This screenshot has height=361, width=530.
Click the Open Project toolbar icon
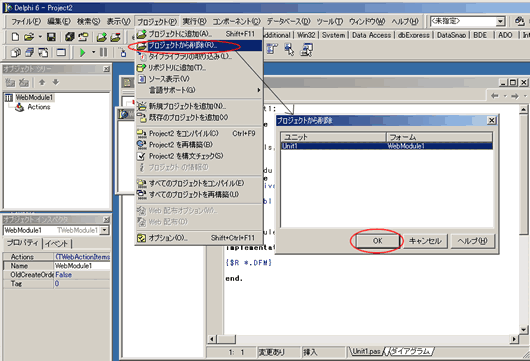(83, 37)
